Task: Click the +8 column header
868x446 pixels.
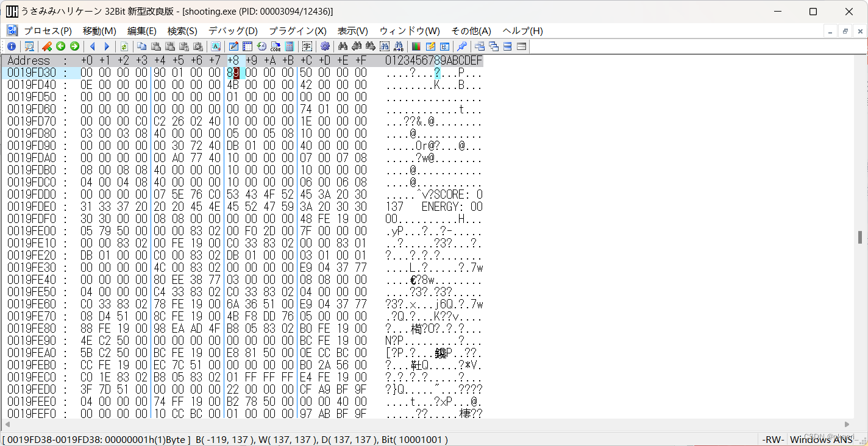Action: click(233, 60)
